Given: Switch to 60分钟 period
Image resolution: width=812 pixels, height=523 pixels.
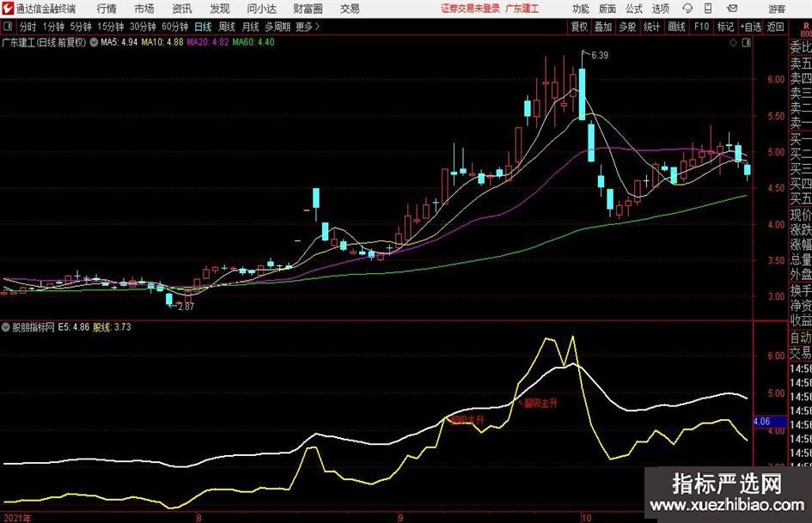Looking at the screenshot, I should pyautogui.click(x=174, y=27).
